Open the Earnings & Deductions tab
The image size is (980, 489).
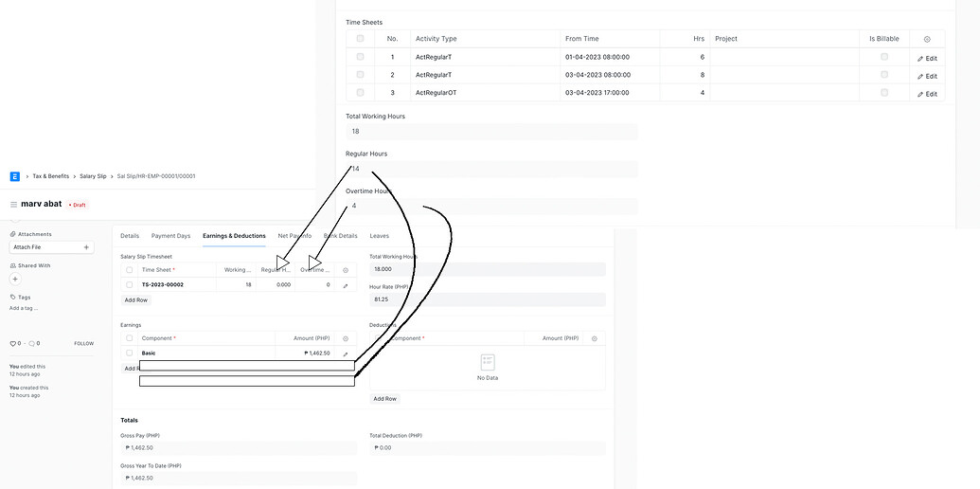[x=234, y=236]
